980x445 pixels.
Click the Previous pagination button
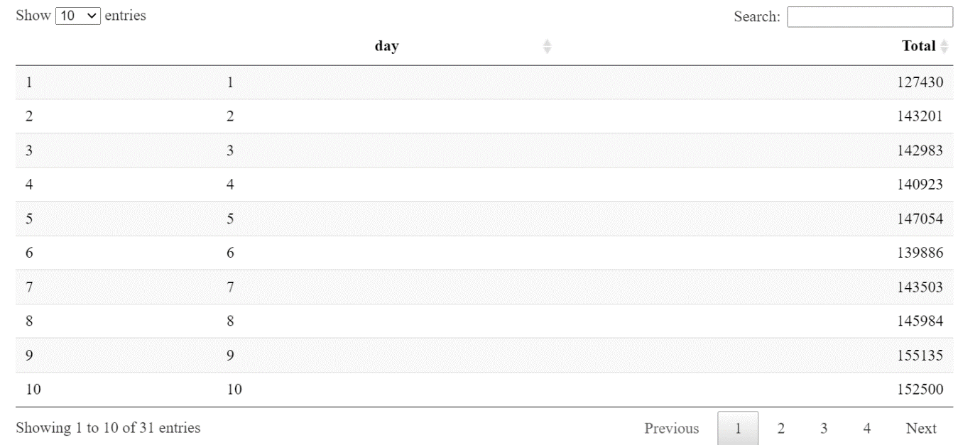tap(670, 428)
